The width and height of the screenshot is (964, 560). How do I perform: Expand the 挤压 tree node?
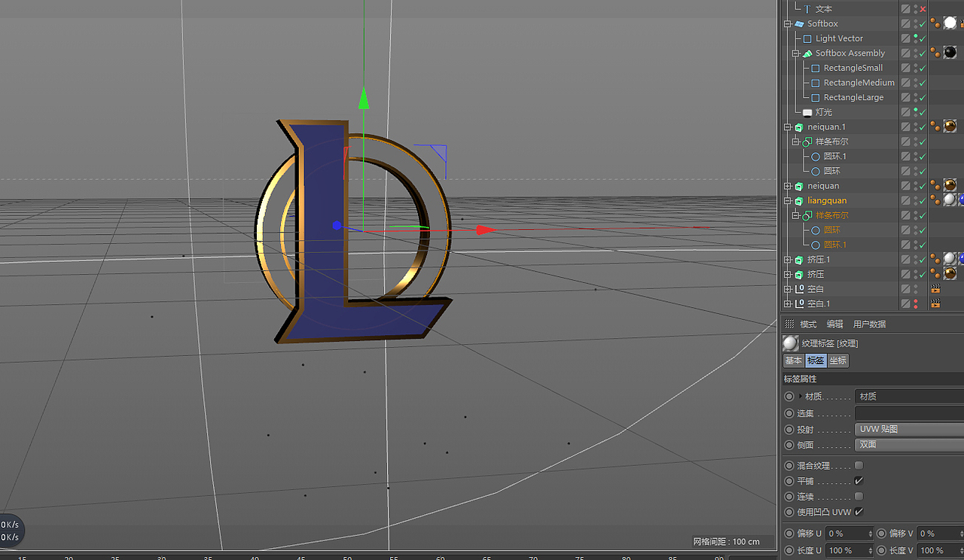tap(788, 275)
